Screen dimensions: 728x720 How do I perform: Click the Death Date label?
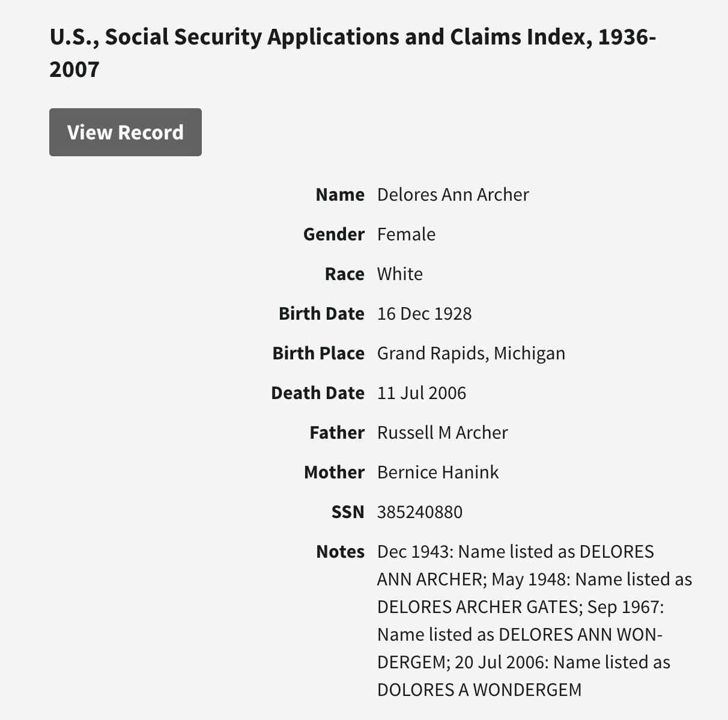pyautogui.click(x=318, y=393)
